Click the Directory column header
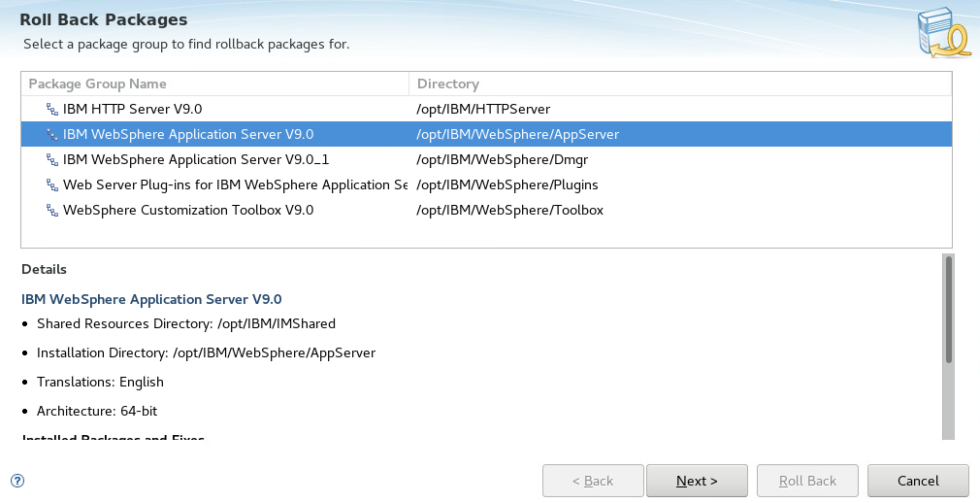 click(680, 84)
